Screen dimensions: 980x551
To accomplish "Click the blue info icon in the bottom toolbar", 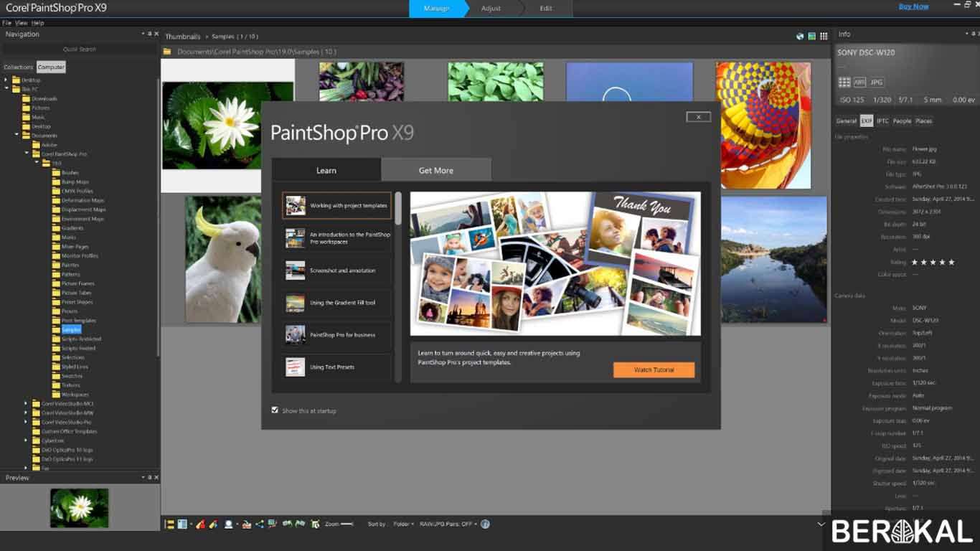I will (485, 524).
